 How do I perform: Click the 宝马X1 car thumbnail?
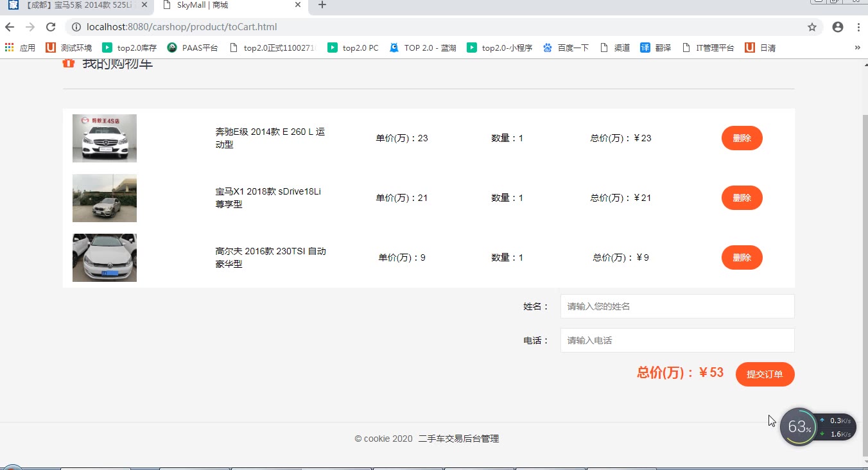coord(105,198)
